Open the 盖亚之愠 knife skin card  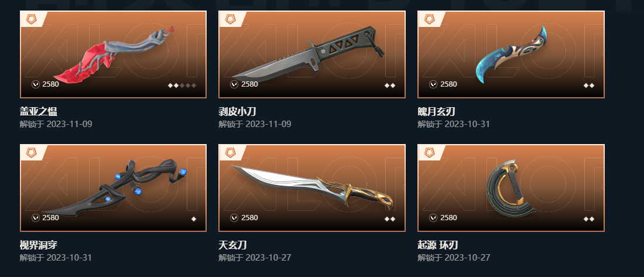pyautogui.click(x=113, y=54)
